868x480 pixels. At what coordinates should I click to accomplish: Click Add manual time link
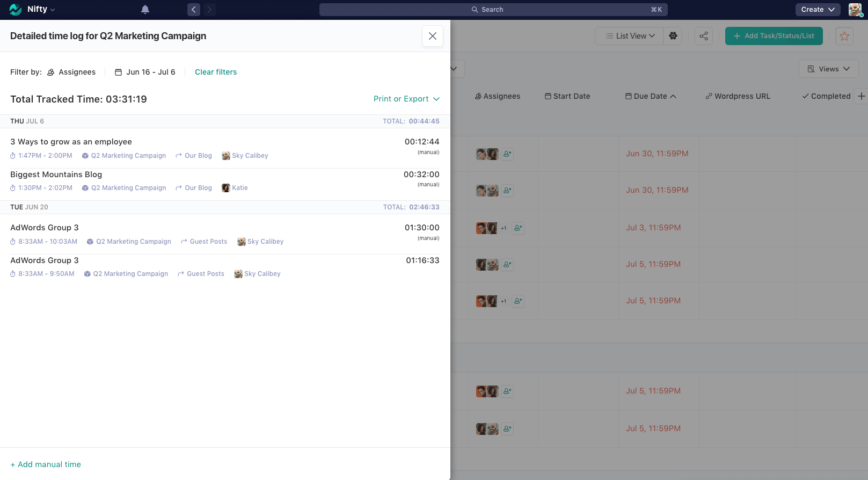tap(46, 464)
